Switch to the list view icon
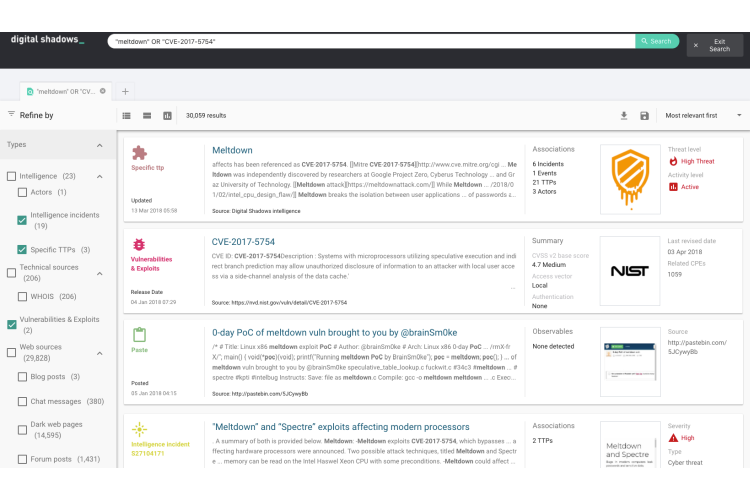The image size is (750, 500). [x=127, y=116]
